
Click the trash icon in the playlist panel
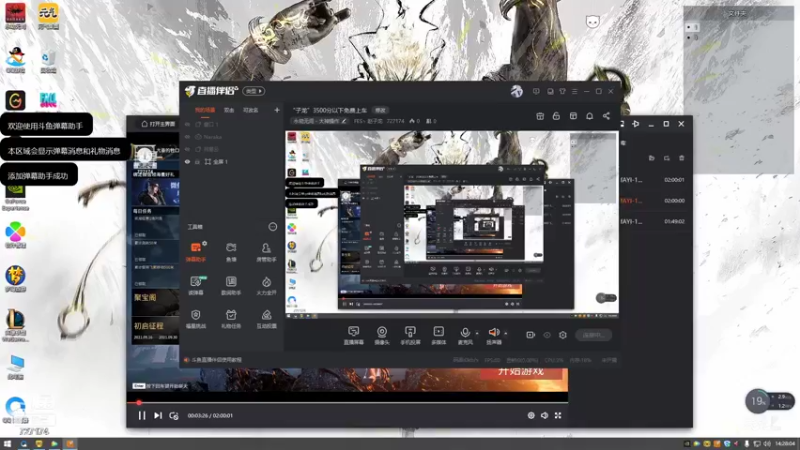682,158
